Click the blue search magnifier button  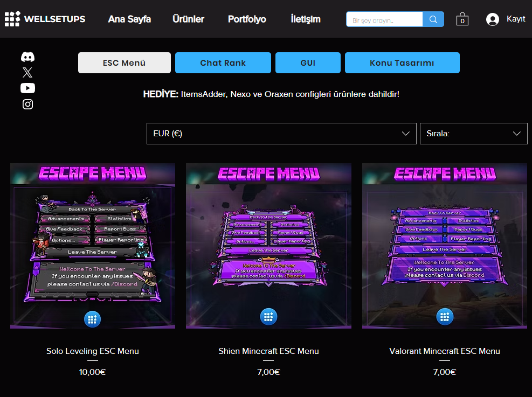(x=433, y=19)
